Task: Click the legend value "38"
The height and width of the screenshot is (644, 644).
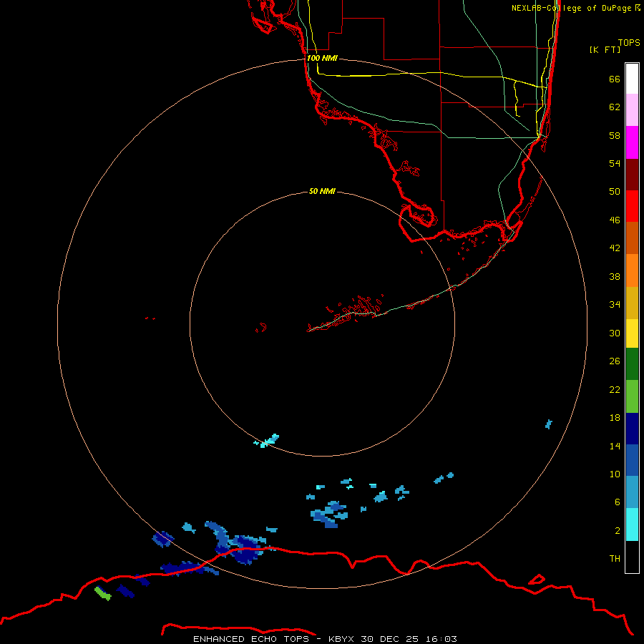Action: click(615, 277)
